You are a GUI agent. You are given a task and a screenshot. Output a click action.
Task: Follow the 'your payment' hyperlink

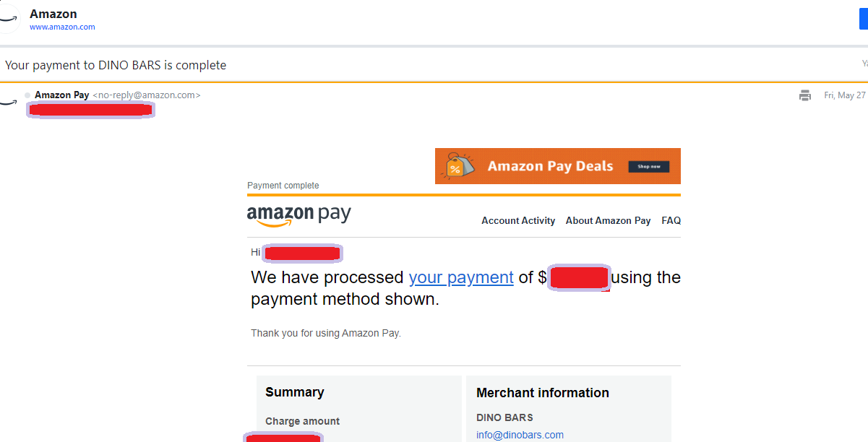[x=461, y=277]
